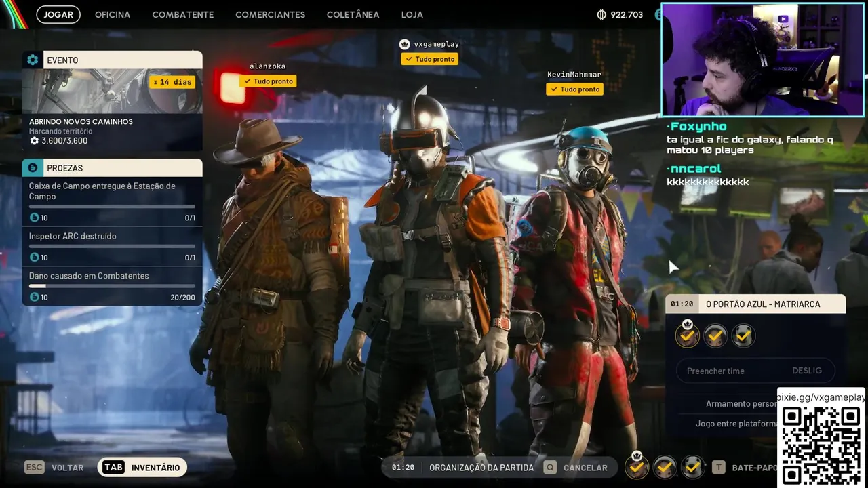Click the gear icon beside 3.600/3.600
Viewport: 868px width, 488px height.
click(34, 141)
